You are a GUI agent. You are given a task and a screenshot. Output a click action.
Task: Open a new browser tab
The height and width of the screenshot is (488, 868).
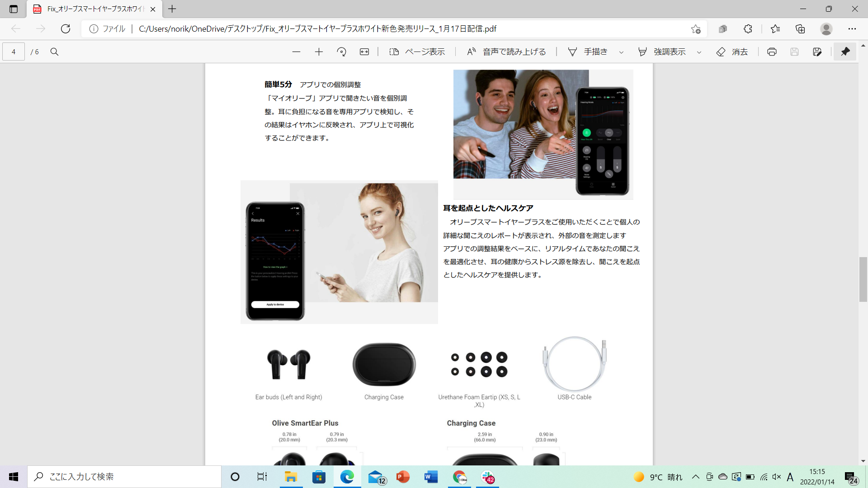coord(172,9)
